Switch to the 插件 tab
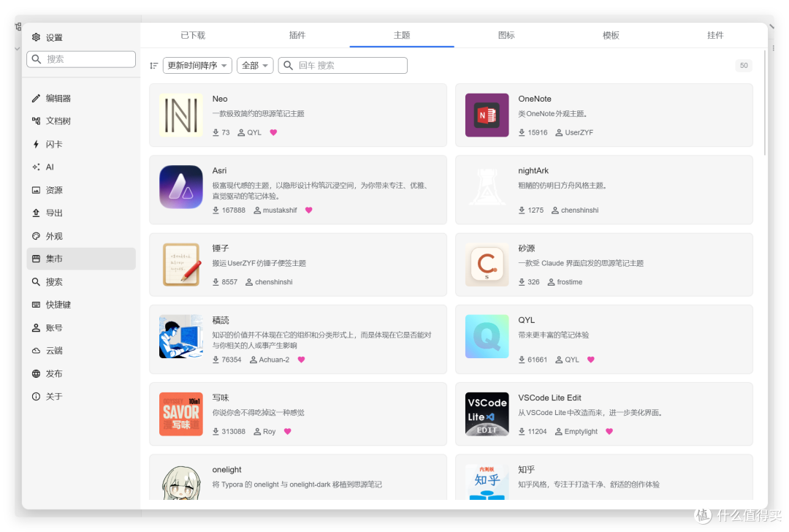 (297, 35)
